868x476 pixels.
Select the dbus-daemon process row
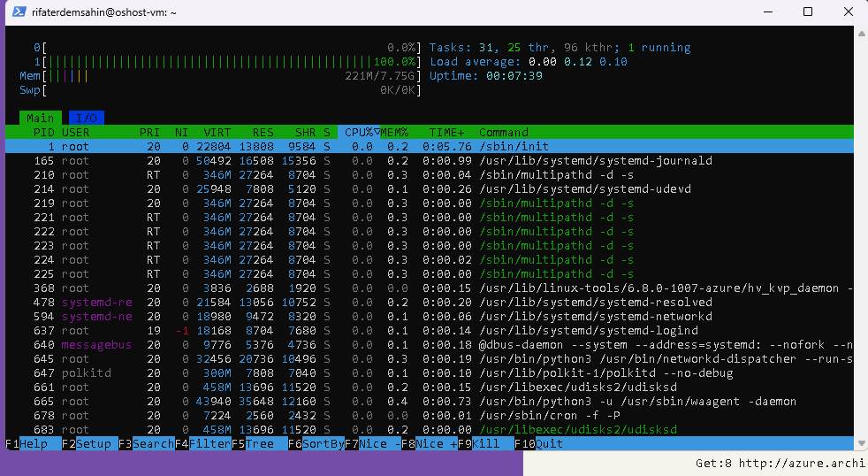[429, 345]
